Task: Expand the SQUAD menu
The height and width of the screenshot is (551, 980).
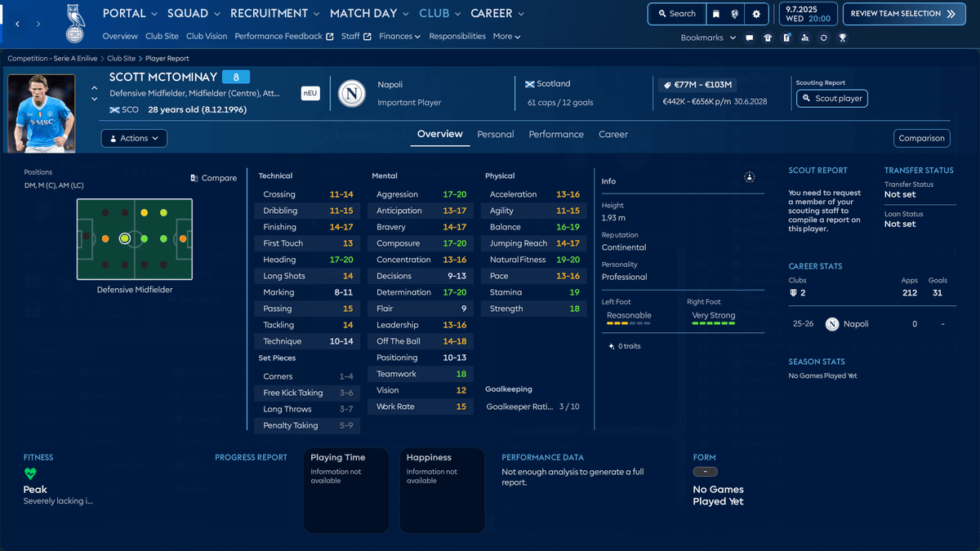Action: tap(194, 13)
